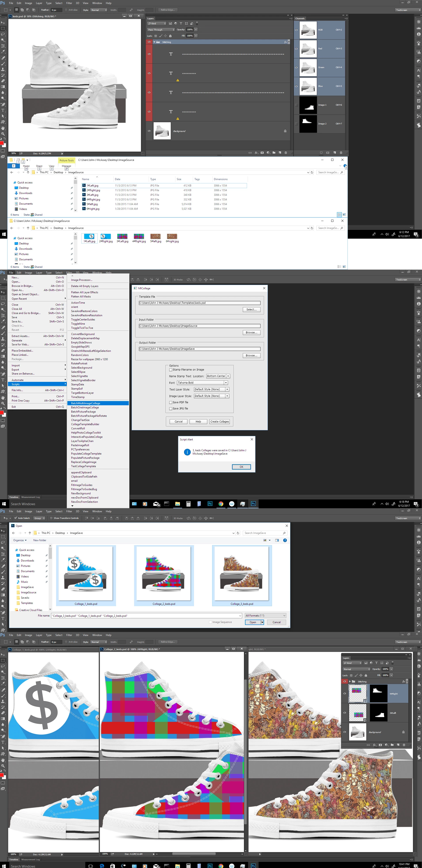Show the Image 2 alpha channel
Screen dimensions: 422x868
[296, 124]
